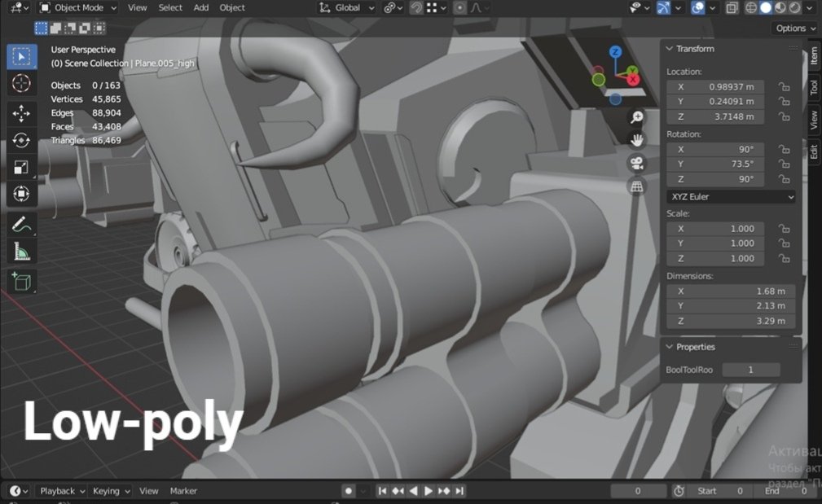Viewport: 822px width, 504px height.
Task: Select the Move tool
Action: coord(21,113)
